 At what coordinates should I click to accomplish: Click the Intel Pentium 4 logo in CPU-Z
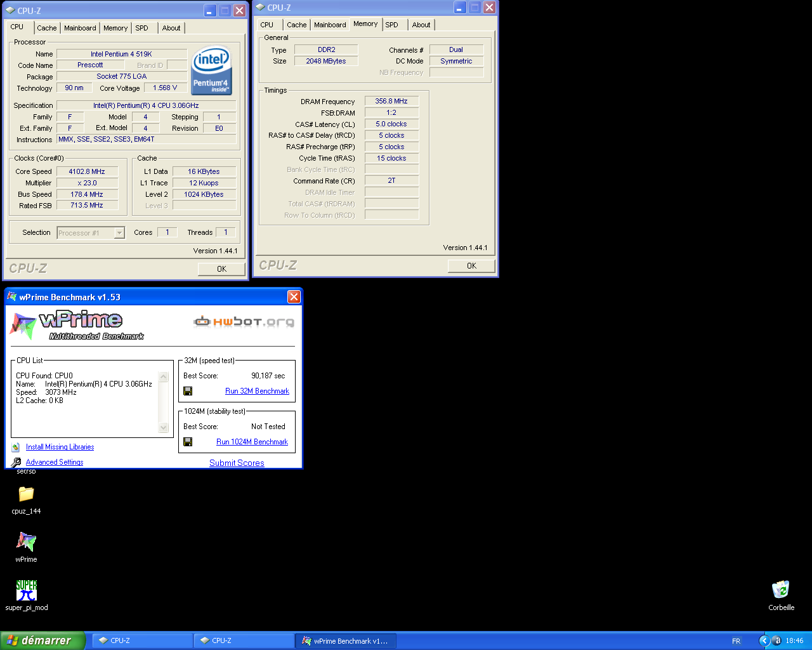[211, 69]
